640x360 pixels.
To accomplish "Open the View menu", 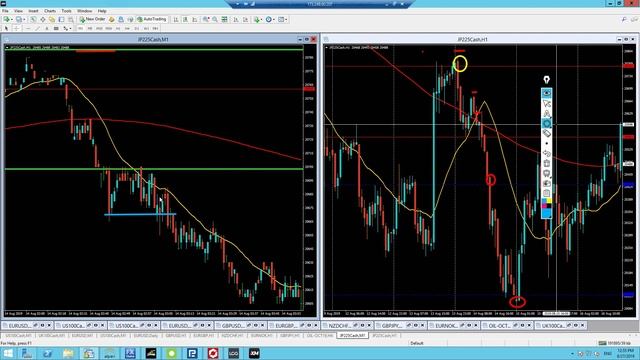I will coord(18,11).
